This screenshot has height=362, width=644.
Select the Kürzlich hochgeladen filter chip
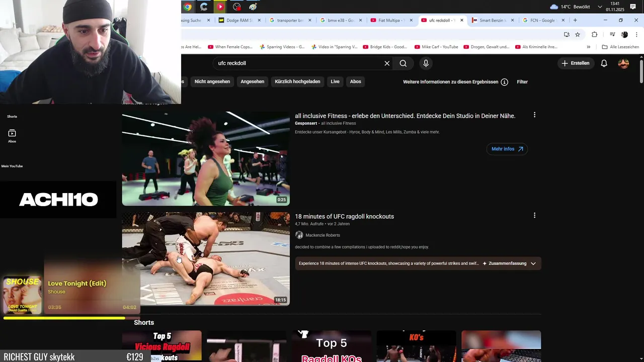pyautogui.click(x=297, y=81)
